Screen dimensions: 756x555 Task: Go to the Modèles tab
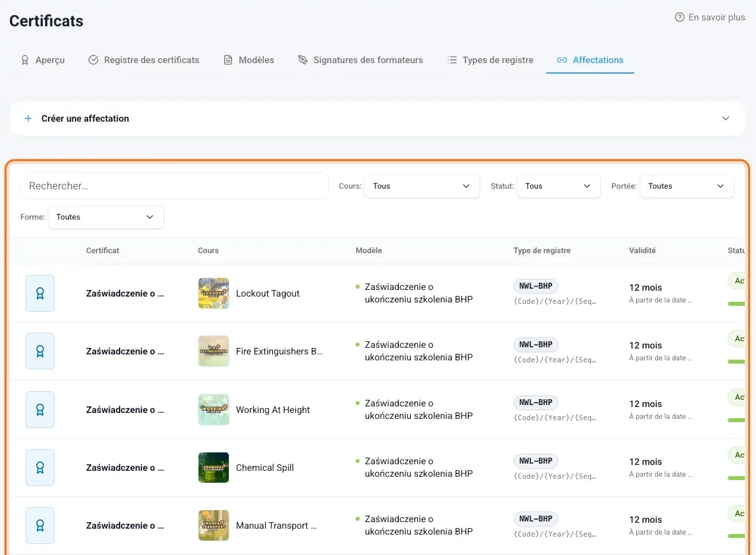pos(248,60)
